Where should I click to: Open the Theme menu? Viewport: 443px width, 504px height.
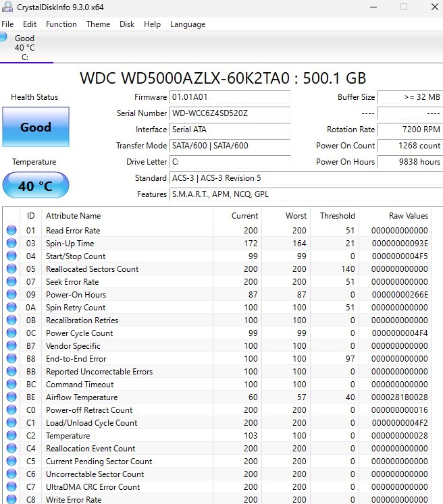click(98, 24)
